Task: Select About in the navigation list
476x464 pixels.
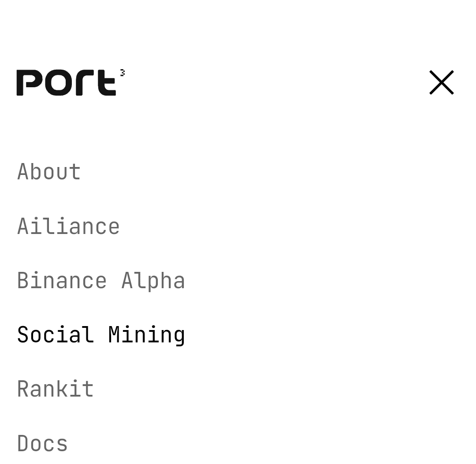Action: (49, 172)
